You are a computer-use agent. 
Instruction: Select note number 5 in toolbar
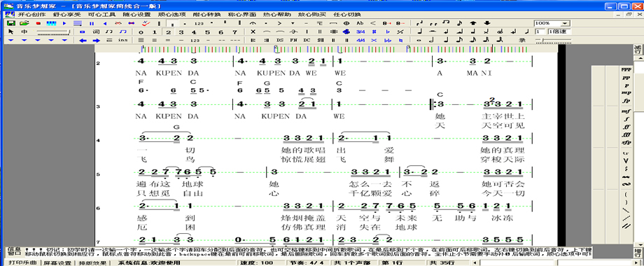(x=207, y=32)
